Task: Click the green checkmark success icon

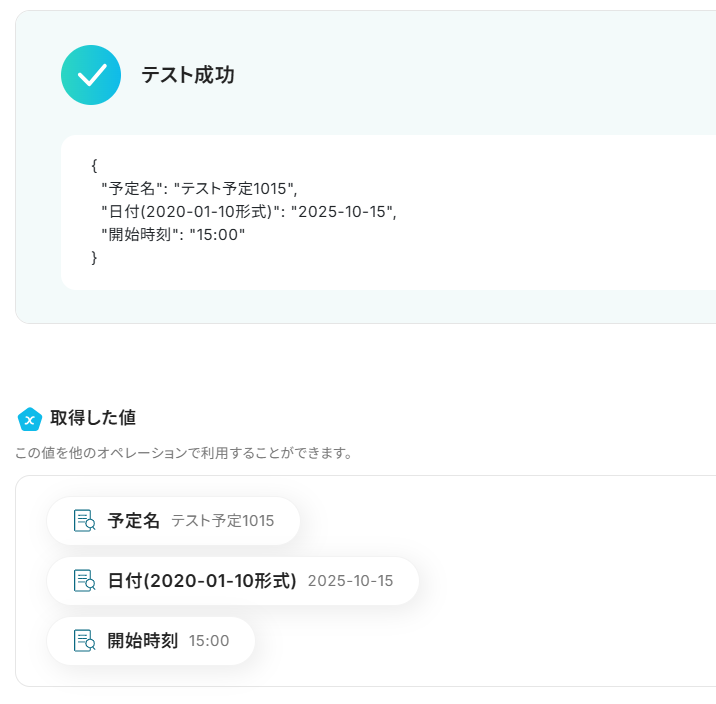Action: 91,75
